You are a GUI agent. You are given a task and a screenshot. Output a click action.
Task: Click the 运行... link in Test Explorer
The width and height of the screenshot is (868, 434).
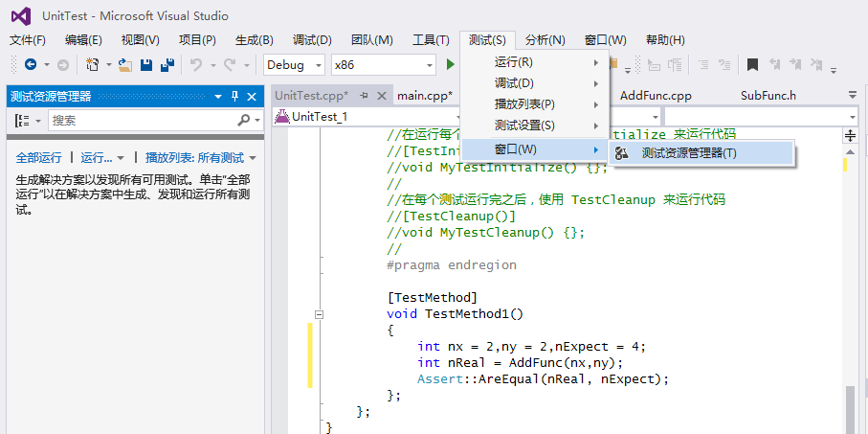pyautogui.click(x=97, y=158)
